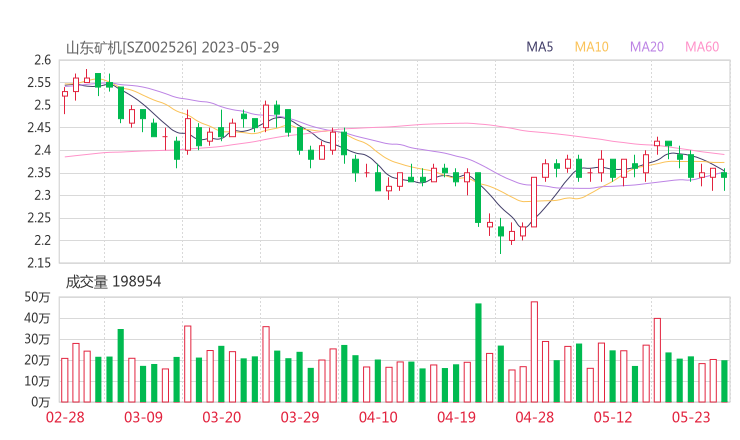Click the 03-29 date axis label
Viewport: 740px width, 440px height.
click(300, 417)
